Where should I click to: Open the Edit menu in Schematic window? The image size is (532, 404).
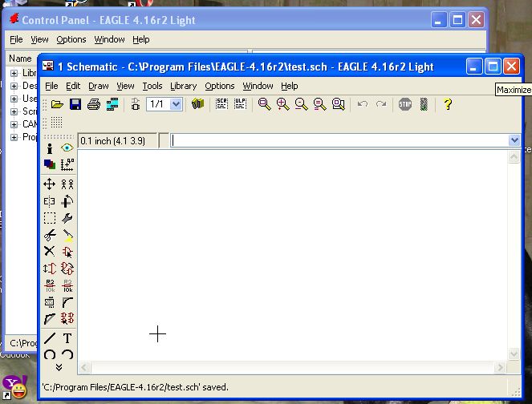[x=73, y=86]
